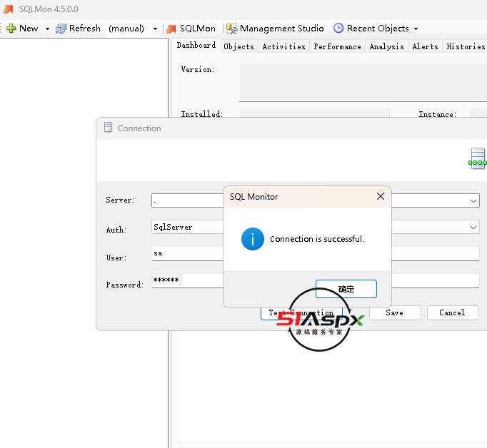The image size is (487, 448).
Task: Click the SQLMon toolbar icon
Action: [171, 29]
